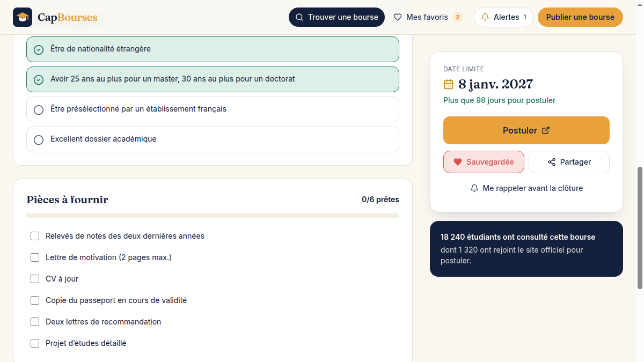The height and width of the screenshot is (362, 644).
Task: Tick the CV à jour checkbox
Action: [x=35, y=279]
